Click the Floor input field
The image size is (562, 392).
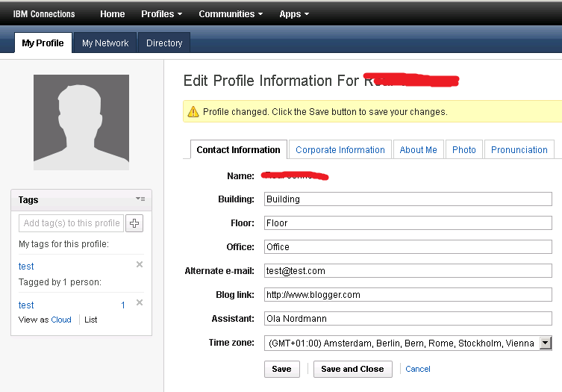[x=408, y=223]
